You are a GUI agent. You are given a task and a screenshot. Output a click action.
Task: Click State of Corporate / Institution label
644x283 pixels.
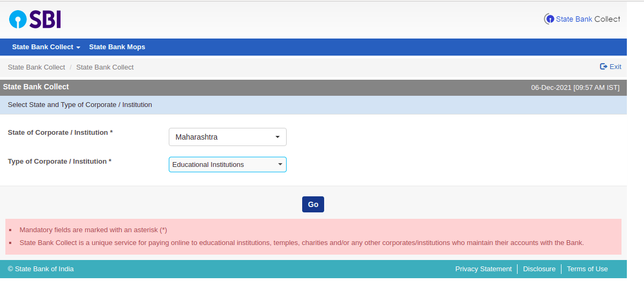tap(60, 133)
